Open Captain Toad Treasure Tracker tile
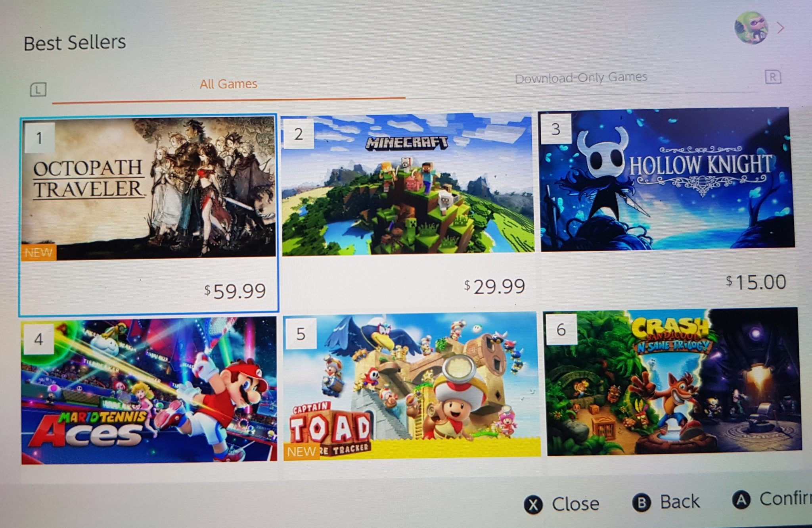Image resolution: width=812 pixels, height=528 pixels. click(411, 386)
